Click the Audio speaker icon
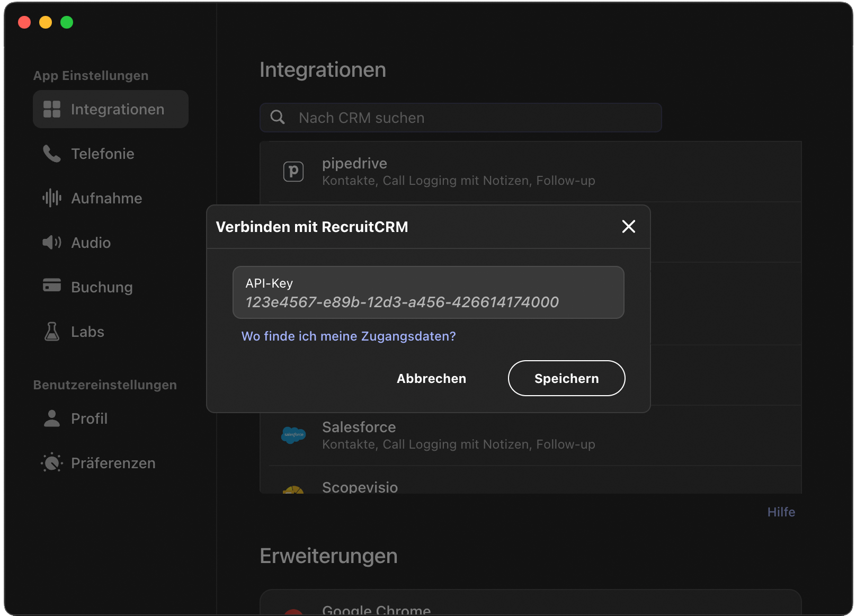The height and width of the screenshot is (616, 856). (52, 243)
